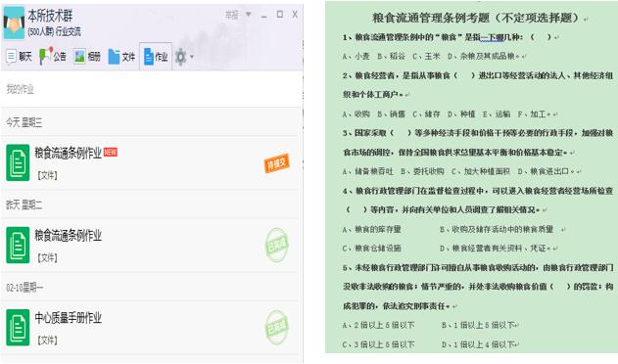The image size is (618, 364).
Task: Open today's 粮食流通条例作业 with NEW badge
Action: (69, 153)
